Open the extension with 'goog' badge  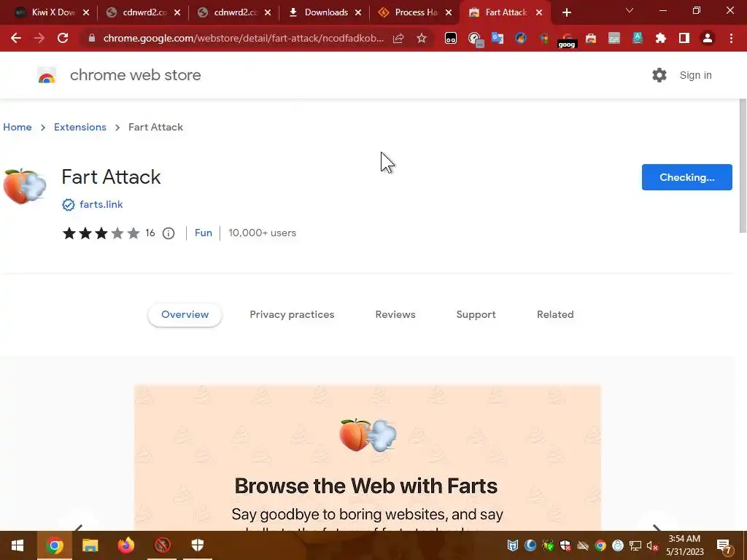[567, 40]
